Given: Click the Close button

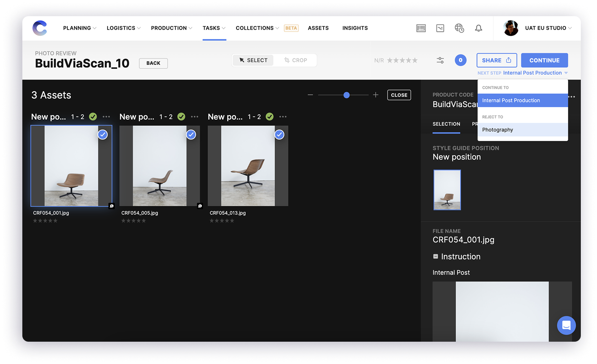Looking at the screenshot, I should 399,95.
